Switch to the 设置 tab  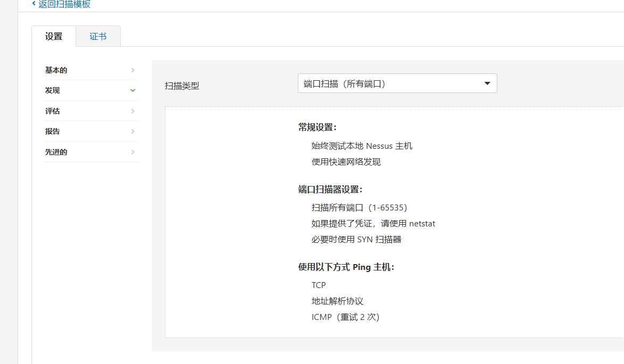(54, 37)
